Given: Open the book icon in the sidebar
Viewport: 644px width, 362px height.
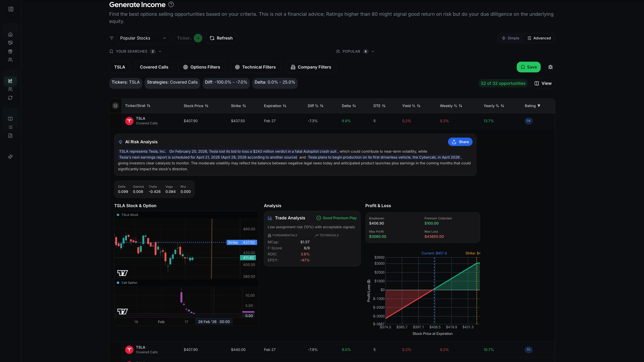Looking at the screenshot, I should (10, 119).
